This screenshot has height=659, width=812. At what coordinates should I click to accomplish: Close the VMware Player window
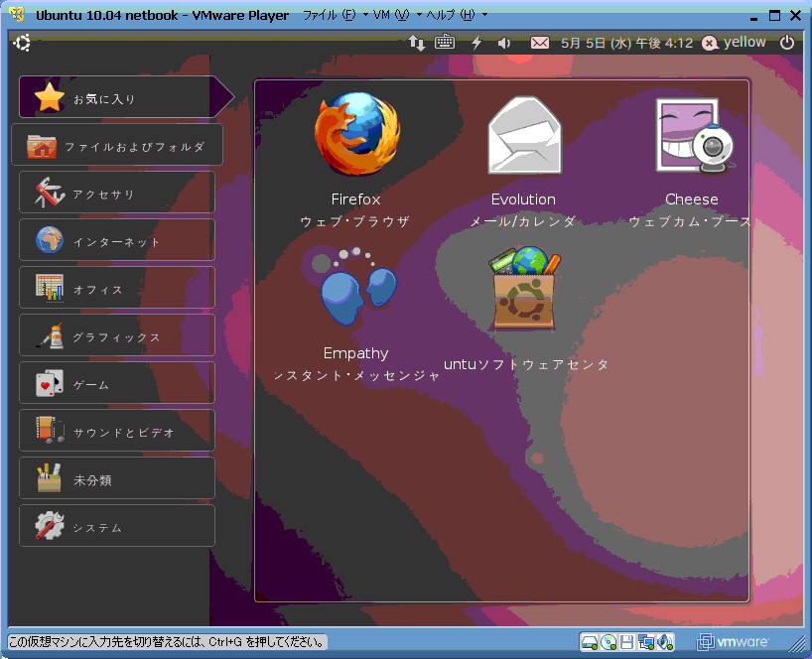(796, 16)
